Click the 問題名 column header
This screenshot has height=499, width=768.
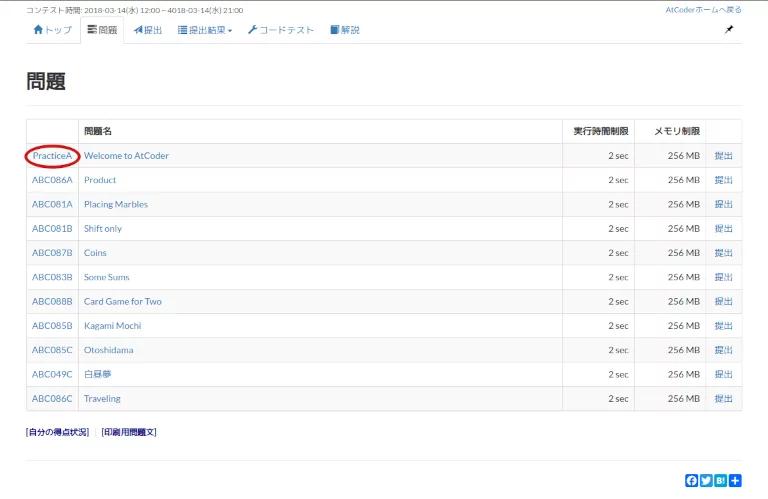98,132
